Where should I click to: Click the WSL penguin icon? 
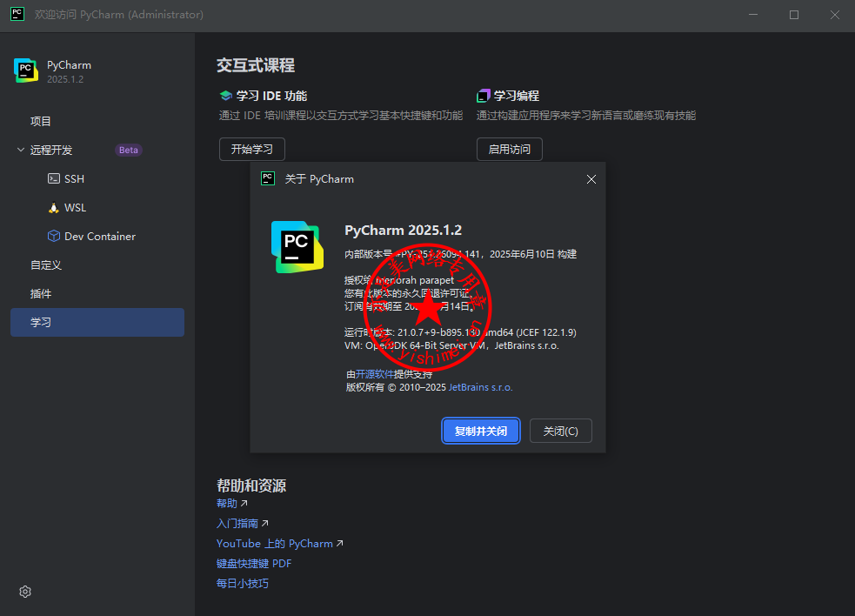coord(53,207)
